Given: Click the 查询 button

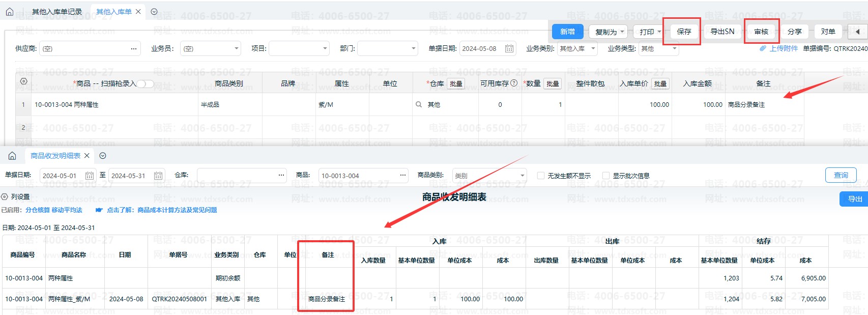Looking at the screenshot, I should coord(841,175).
